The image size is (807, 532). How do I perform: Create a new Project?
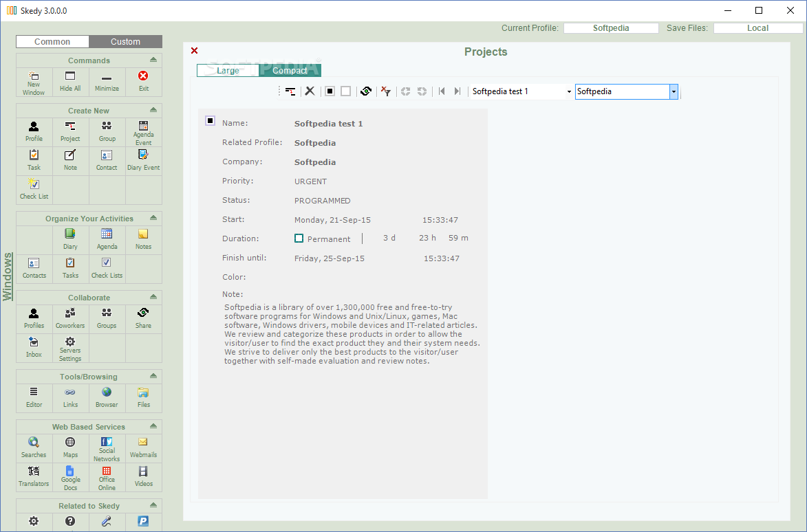pyautogui.click(x=70, y=132)
